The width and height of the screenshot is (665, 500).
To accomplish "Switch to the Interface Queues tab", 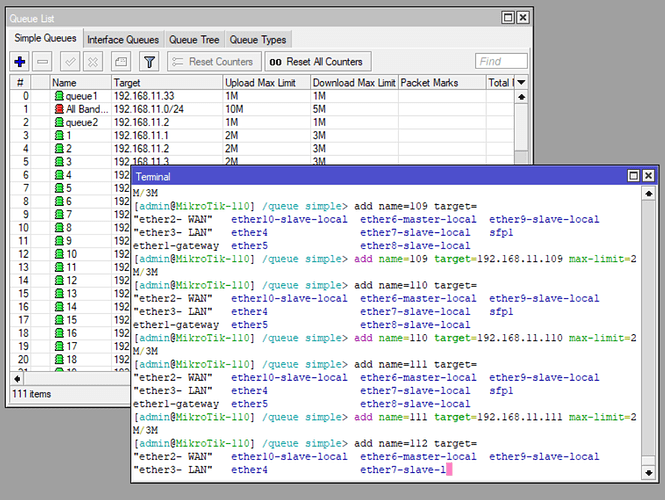I will (123, 39).
